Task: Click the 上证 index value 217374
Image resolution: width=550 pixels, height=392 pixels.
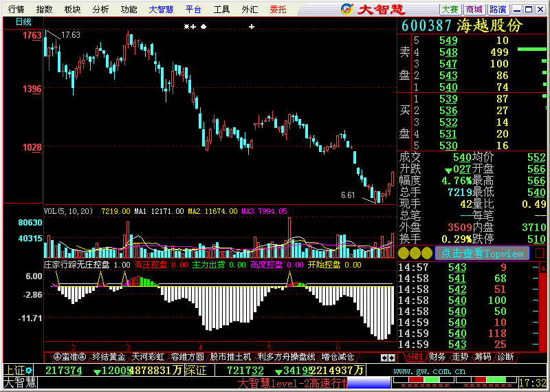Action: [x=64, y=370]
